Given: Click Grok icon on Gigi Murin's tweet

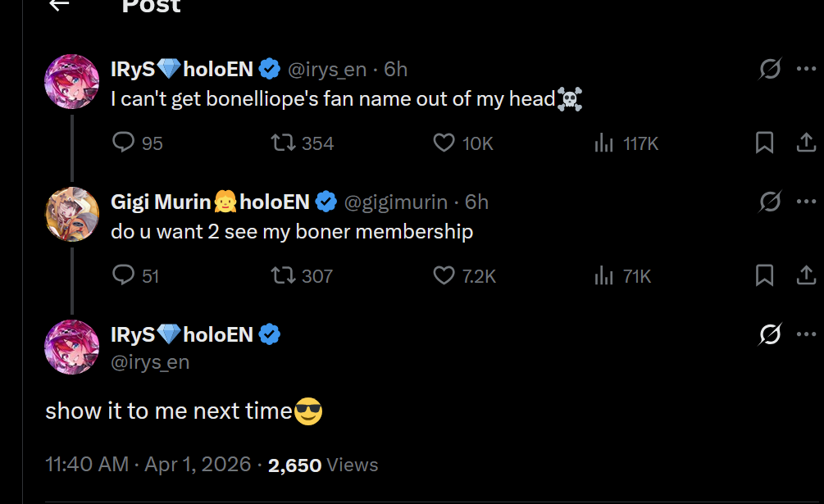Looking at the screenshot, I should click(770, 202).
